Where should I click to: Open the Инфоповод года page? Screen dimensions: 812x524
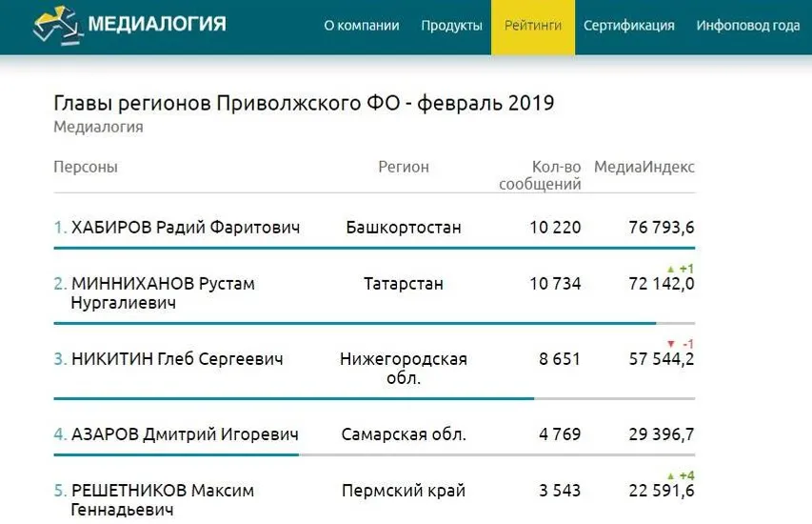[748, 26]
